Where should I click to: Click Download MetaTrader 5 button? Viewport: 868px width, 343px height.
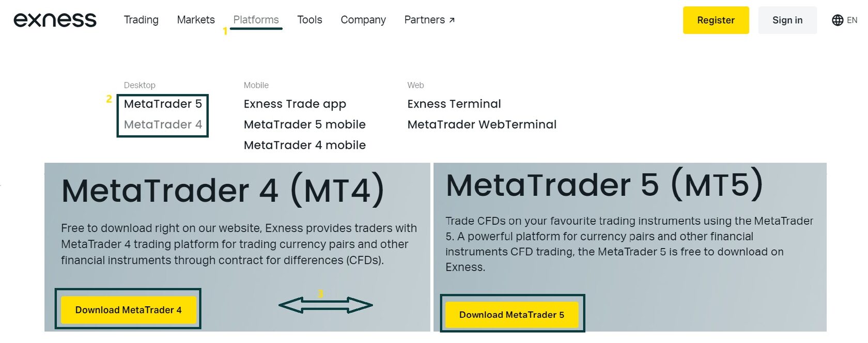(x=512, y=315)
